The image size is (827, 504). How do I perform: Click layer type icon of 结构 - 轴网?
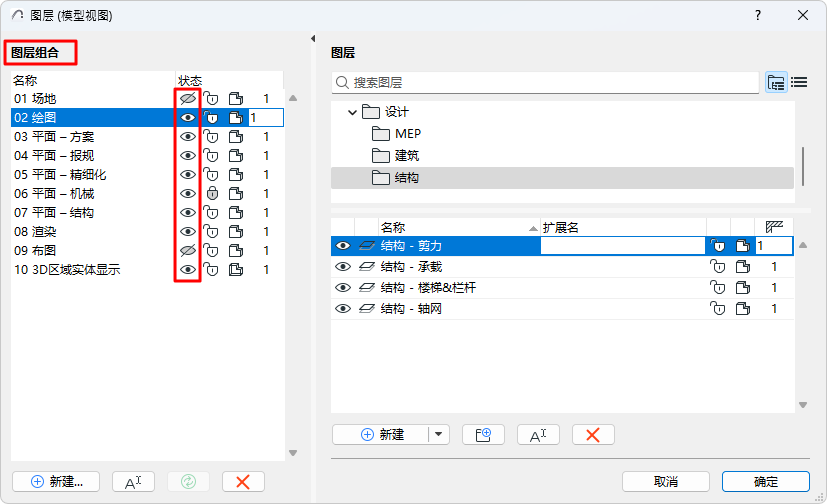(x=367, y=309)
